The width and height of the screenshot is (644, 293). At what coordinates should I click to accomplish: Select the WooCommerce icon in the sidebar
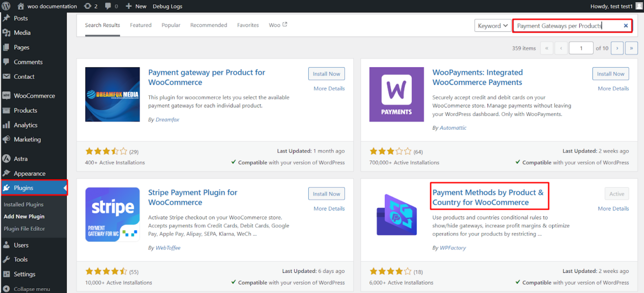(8, 96)
